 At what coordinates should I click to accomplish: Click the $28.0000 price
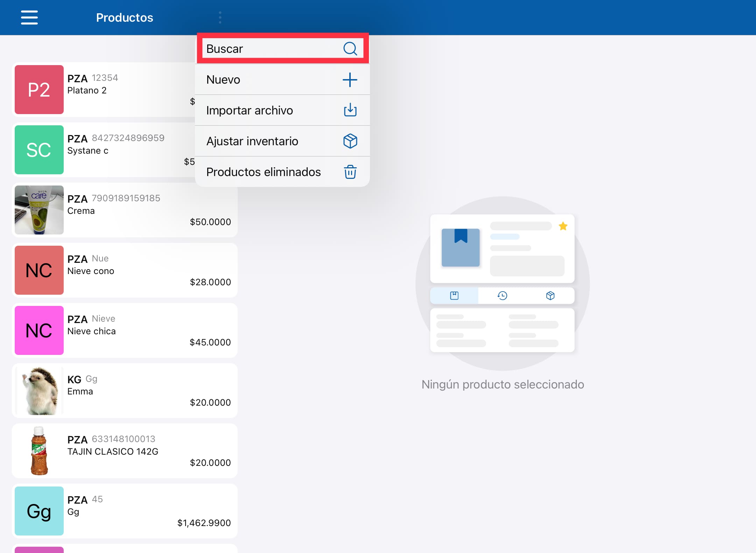tap(210, 282)
